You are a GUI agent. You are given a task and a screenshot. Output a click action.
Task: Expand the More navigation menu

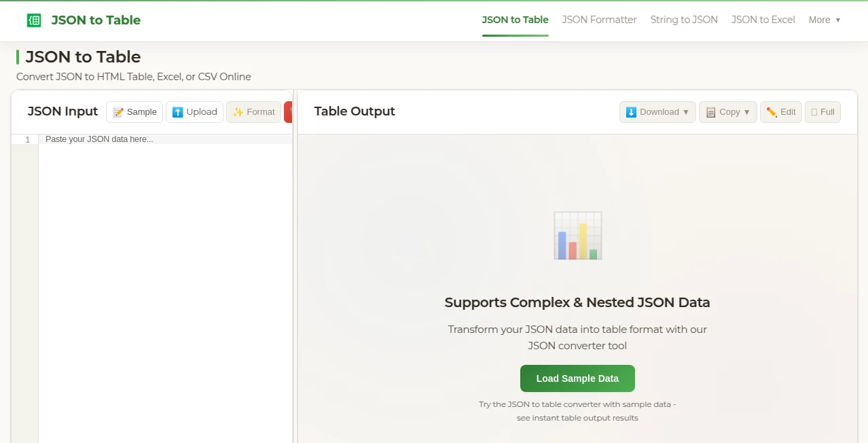click(x=824, y=20)
